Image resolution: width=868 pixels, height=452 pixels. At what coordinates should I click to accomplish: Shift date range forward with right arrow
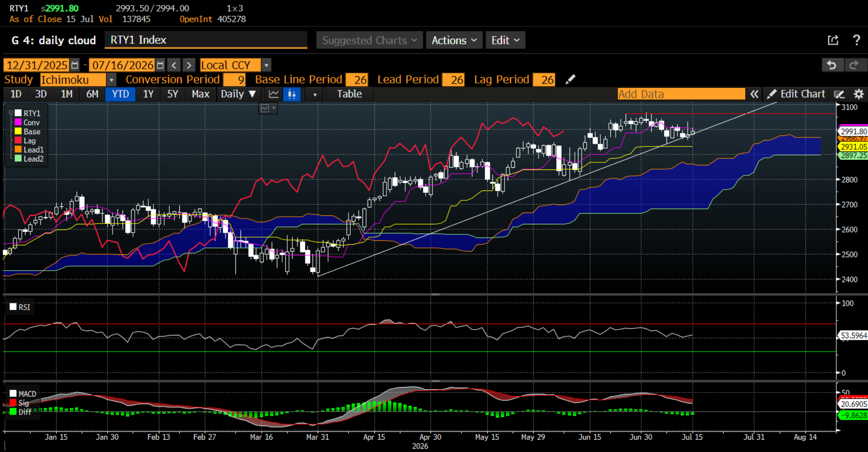(189, 65)
